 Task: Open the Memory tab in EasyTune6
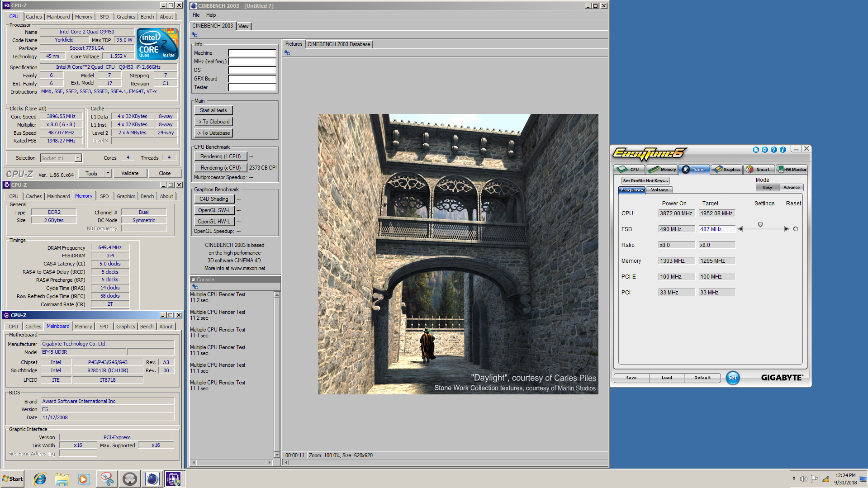tap(662, 170)
